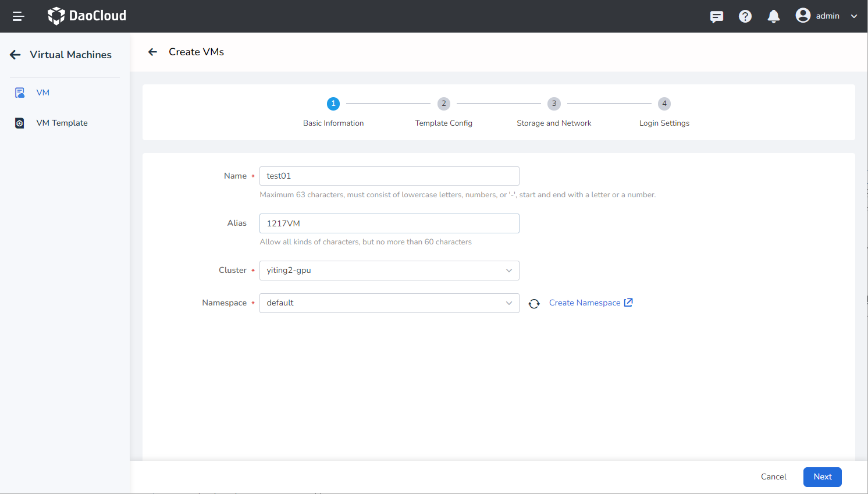Open the Cluster dropdown
This screenshot has width=868, height=494.
click(x=389, y=271)
